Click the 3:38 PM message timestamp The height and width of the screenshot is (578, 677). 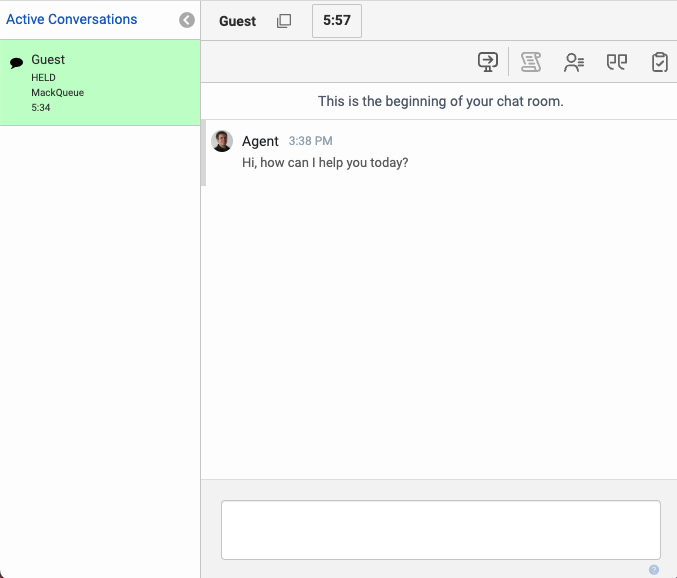click(x=310, y=142)
